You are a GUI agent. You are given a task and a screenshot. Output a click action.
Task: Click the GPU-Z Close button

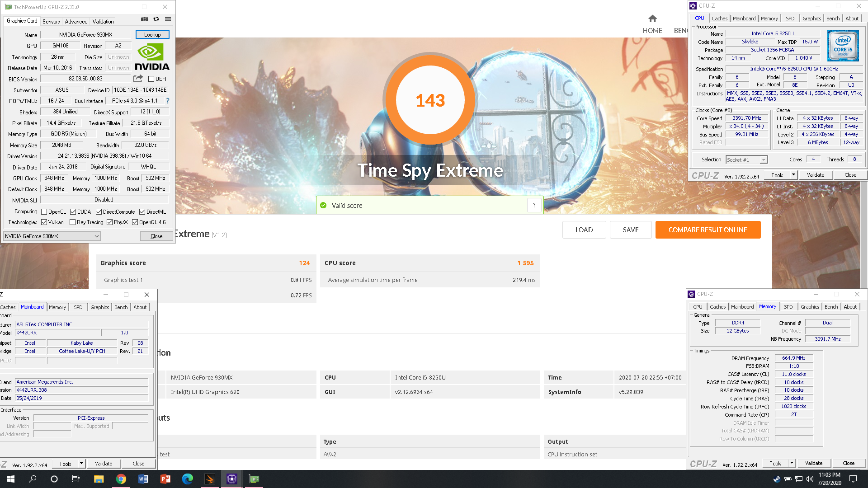156,236
